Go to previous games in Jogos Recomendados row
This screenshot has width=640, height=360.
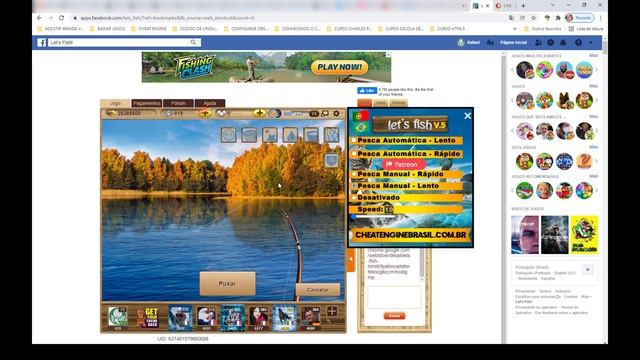(513, 191)
